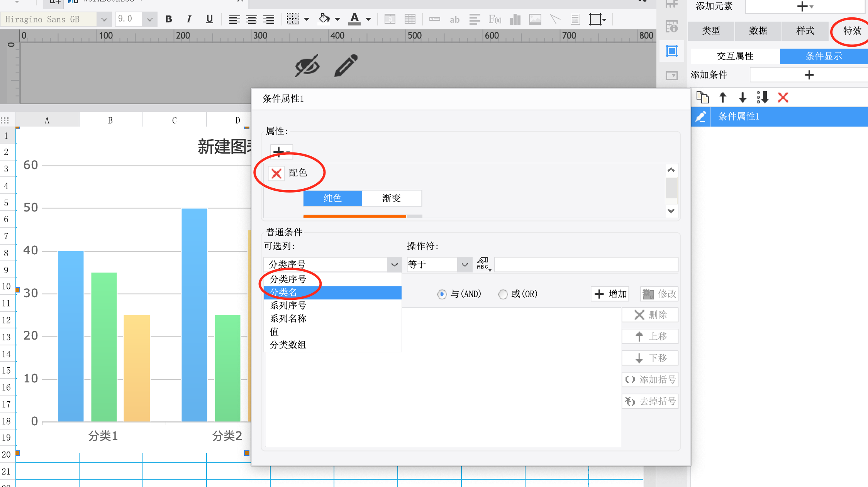Select the 或(OR) radio button
The height and width of the screenshot is (487, 868).
(x=503, y=294)
